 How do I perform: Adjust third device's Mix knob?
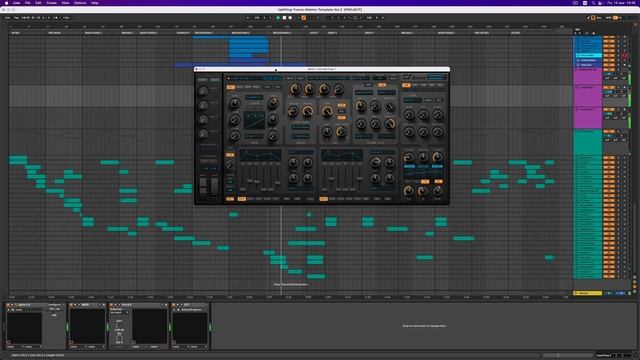point(119,338)
